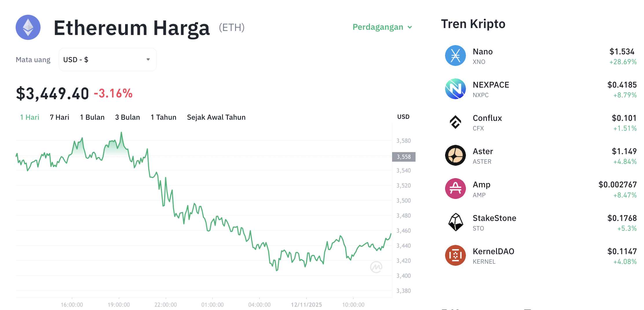Click the currency selector chevron arrow
644x310 pixels.
(148, 59)
